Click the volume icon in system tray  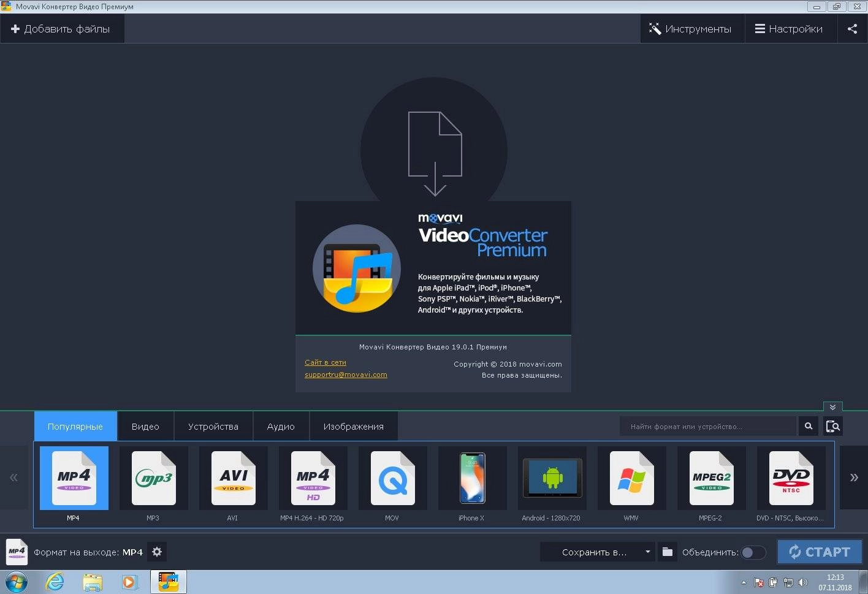pyautogui.click(x=803, y=582)
